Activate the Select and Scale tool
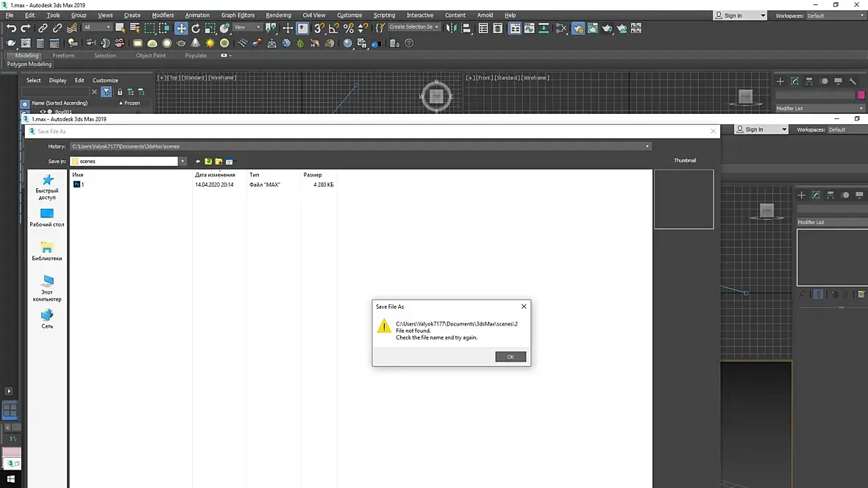The image size is (868, 488). pyautogui.click(x=210, y=28)
